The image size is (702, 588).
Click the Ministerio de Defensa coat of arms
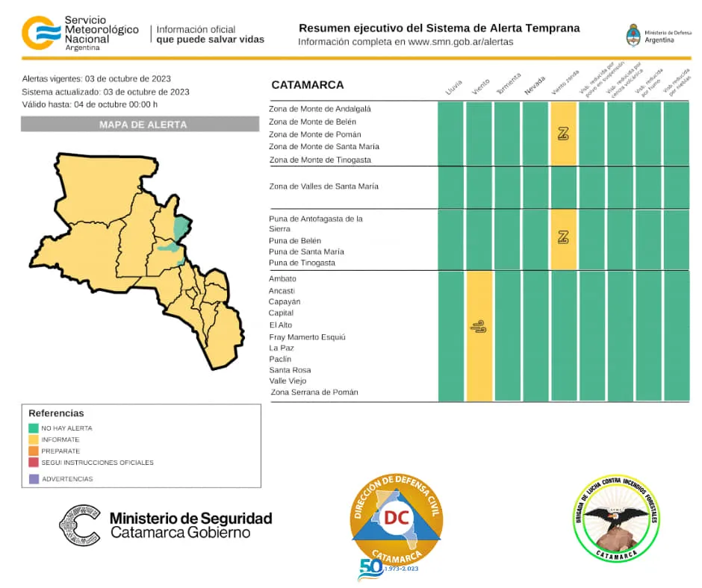coord(633,35)
